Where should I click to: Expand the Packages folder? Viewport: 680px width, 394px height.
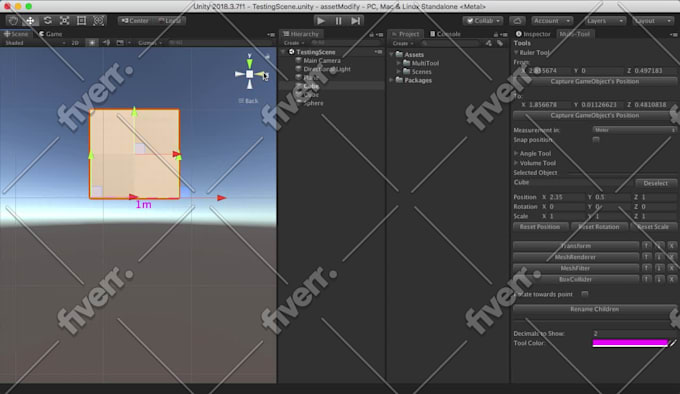click(392, 80)
